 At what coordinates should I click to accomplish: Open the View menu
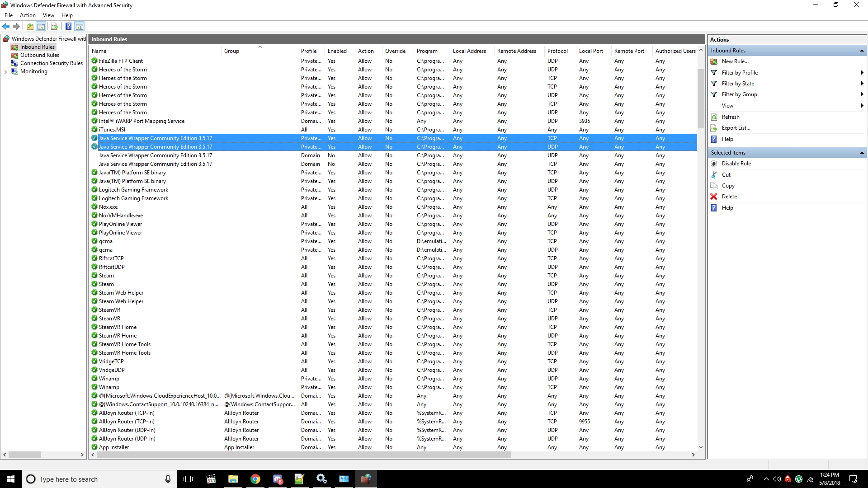pos(48,15)
